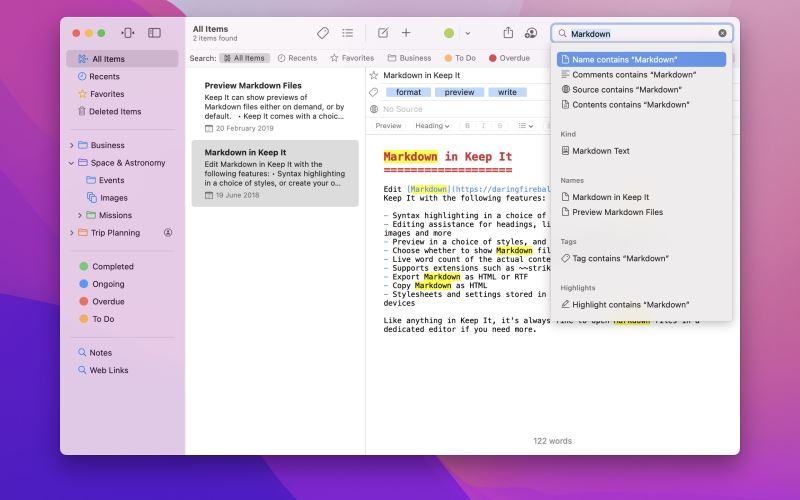Toggle italic formatting in editor
The width and height of the screenshot is (800, 500).
point(483,126)
